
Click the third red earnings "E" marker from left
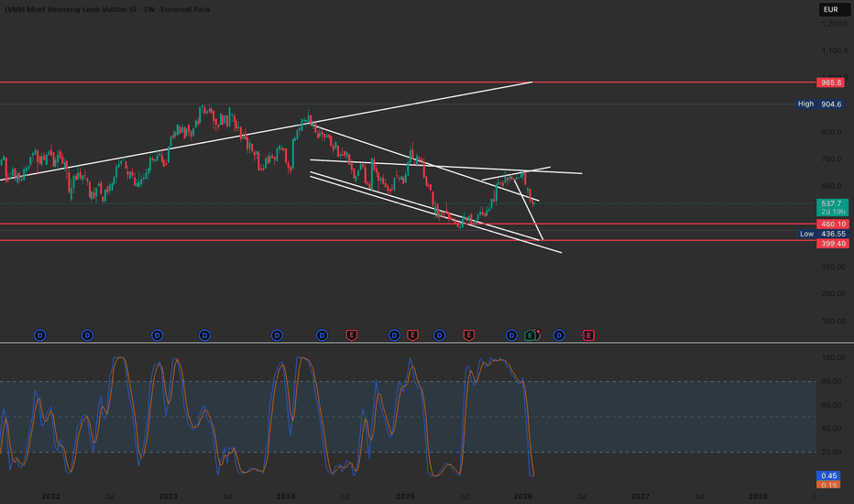click(468, 335)
